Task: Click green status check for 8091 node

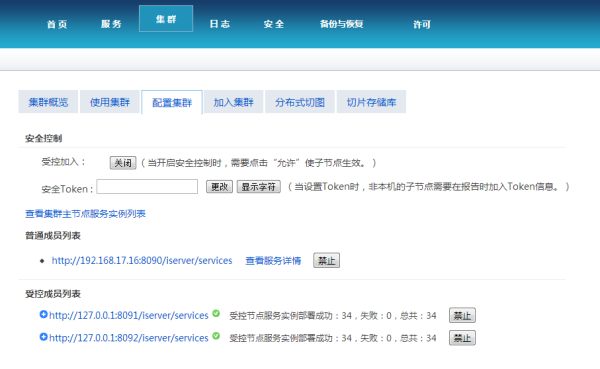Action: (x=216, y=313)
